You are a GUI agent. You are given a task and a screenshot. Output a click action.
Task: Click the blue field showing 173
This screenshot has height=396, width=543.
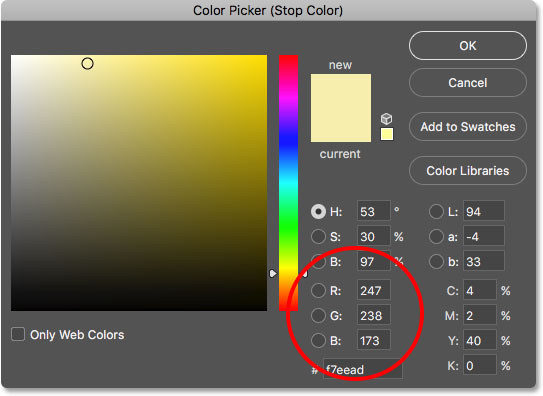(374, 340)
